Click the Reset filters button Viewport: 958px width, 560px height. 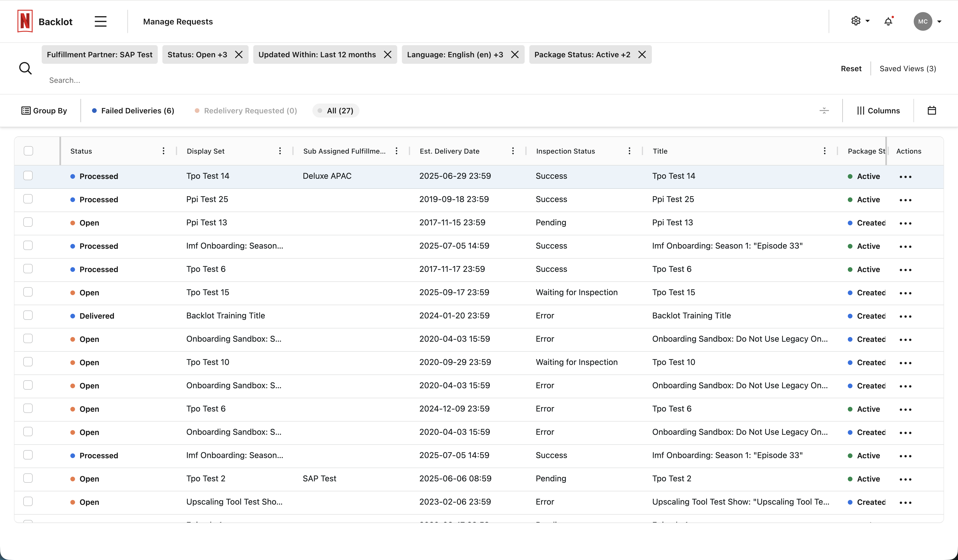tap(851, 68)
